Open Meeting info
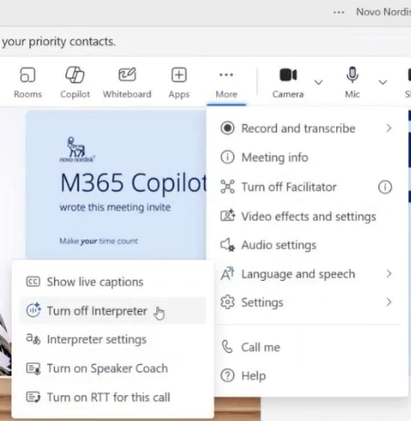The image size is (411, 421). pyautogui.click(x=307, y=157)
